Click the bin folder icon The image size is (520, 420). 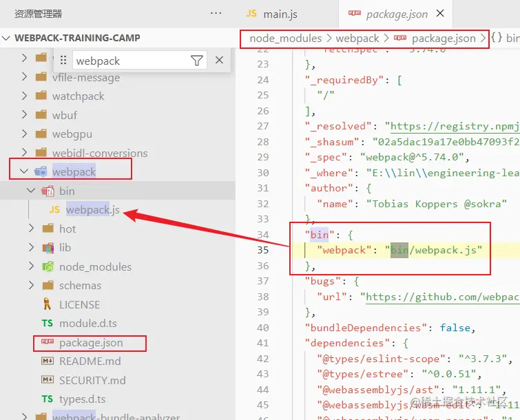point(48,191)
